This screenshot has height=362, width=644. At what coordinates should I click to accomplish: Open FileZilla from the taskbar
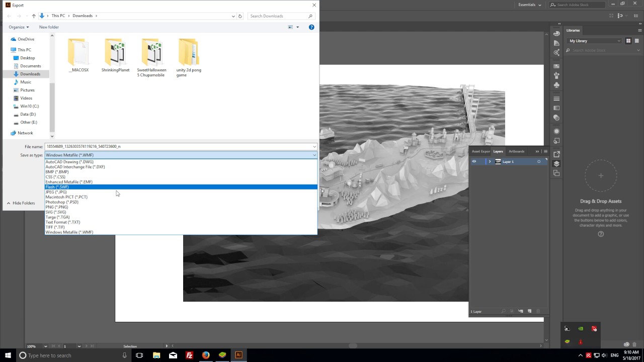[x=189, y=355]
